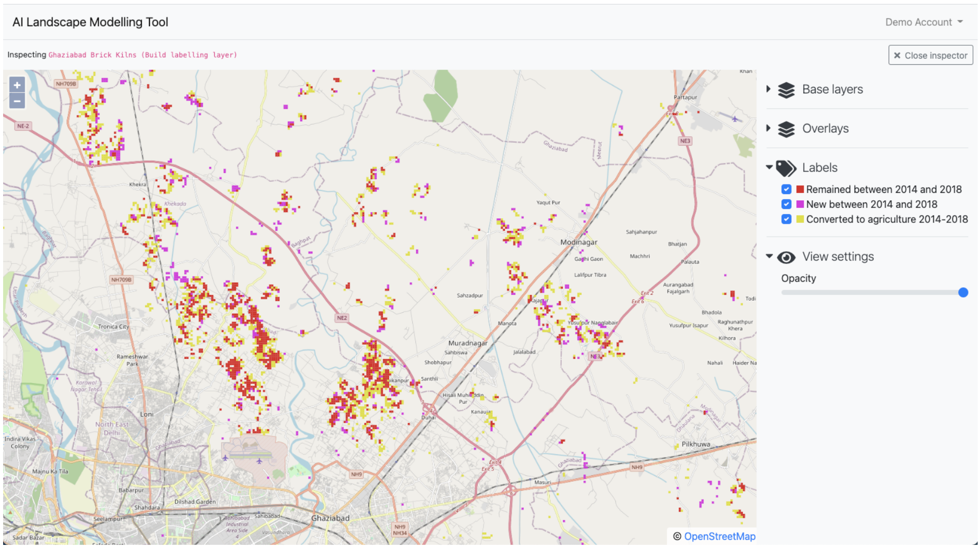Click the Opacity label text
The image size is (980, 548).
coord(798,278)
